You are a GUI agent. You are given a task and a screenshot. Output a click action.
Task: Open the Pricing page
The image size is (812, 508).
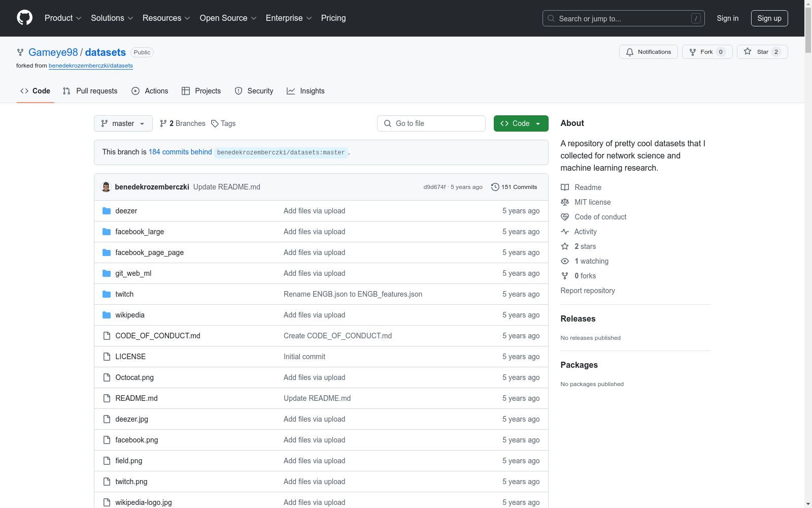(x=333, y=18)
